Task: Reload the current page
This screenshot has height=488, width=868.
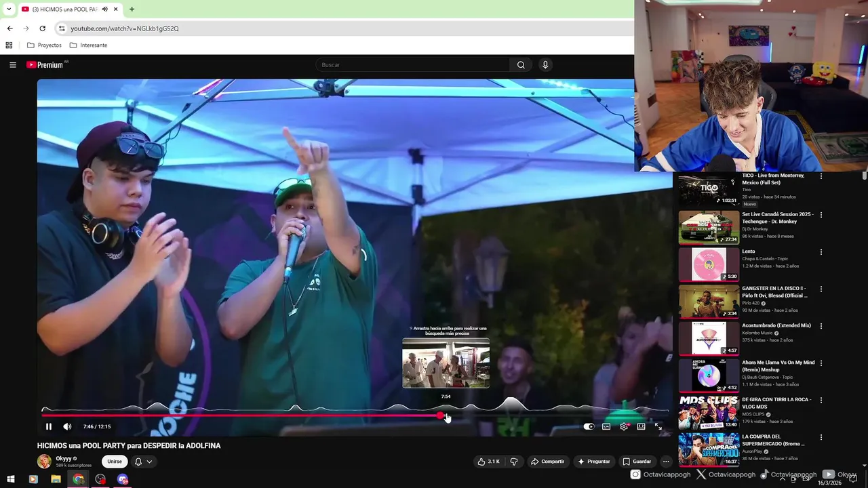Action: [x=42, y=28]
